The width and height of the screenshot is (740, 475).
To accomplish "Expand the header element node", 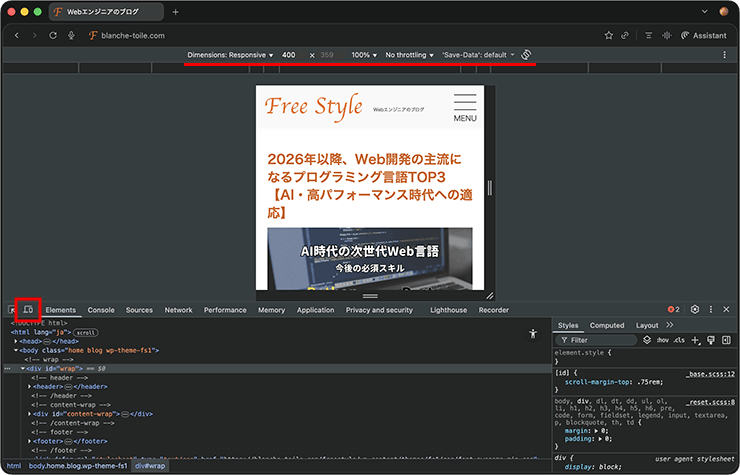I will click(x=30, y=387).
